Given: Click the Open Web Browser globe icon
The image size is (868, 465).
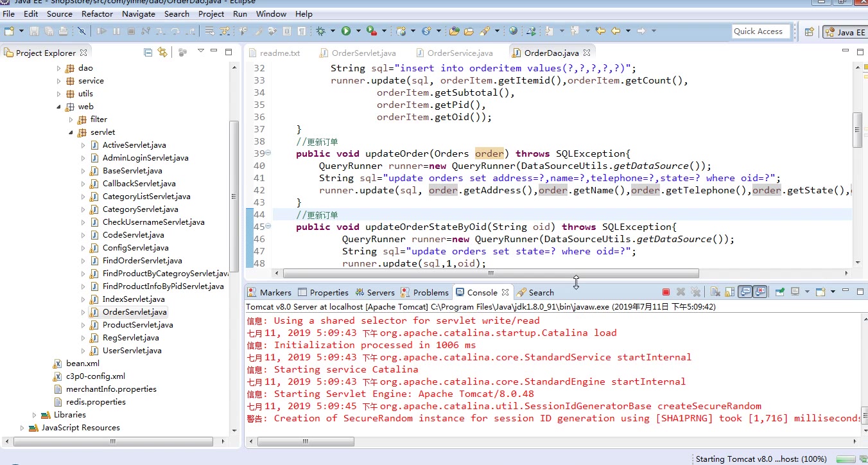Looking at the screenshot, I should coord(513,31).
